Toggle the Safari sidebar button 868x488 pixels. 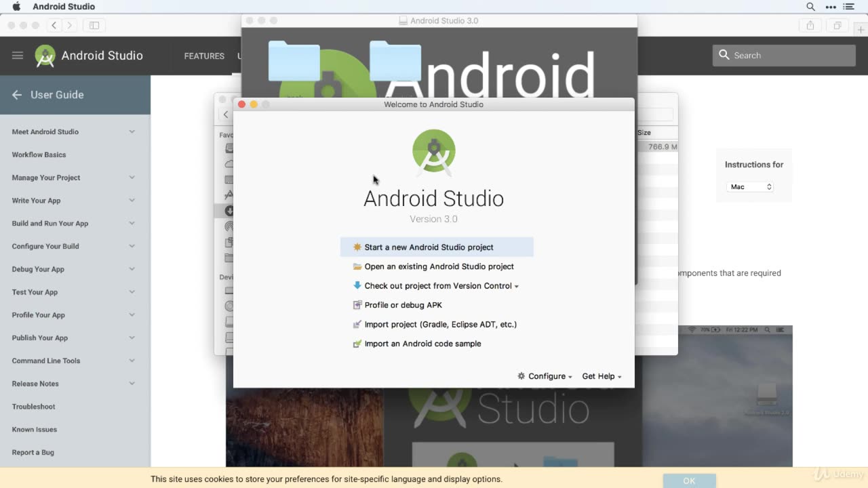[94, 25]
